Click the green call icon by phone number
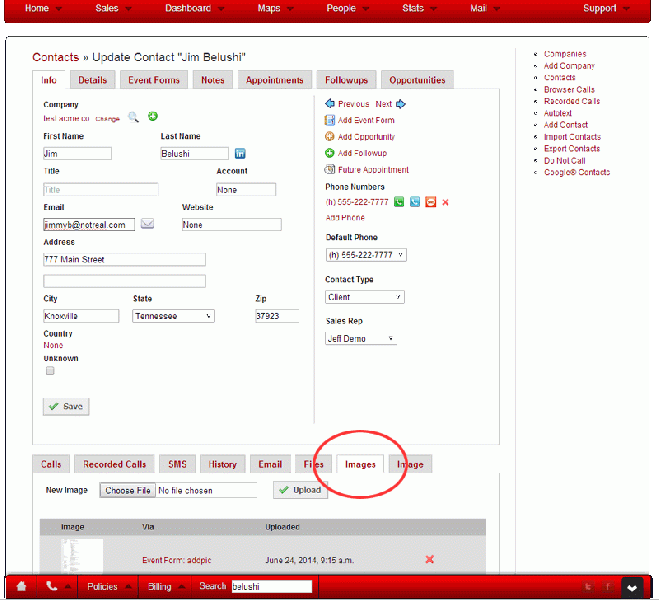Image resolution: width=659 pixels, height=600 pixels. pyautogui.click(x=399, y=202)
